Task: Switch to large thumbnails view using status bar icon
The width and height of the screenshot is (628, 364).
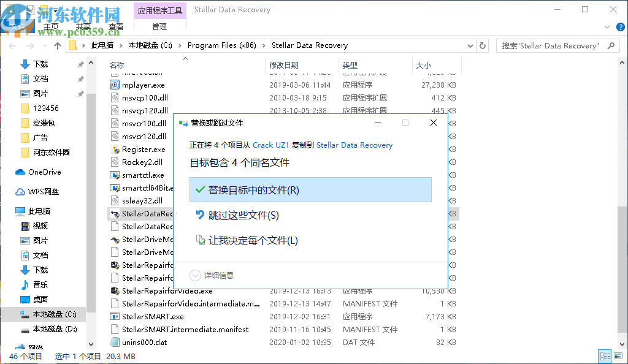Action: [619, 356]
